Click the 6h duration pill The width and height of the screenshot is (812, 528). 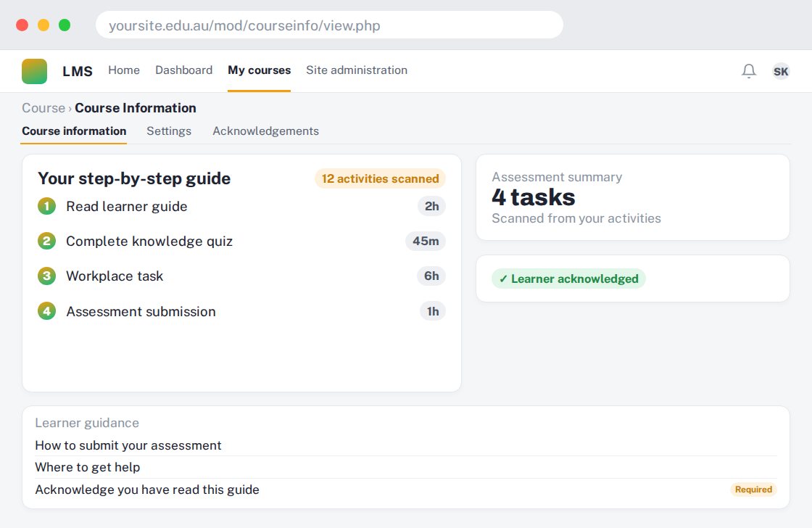pos(431,276)
